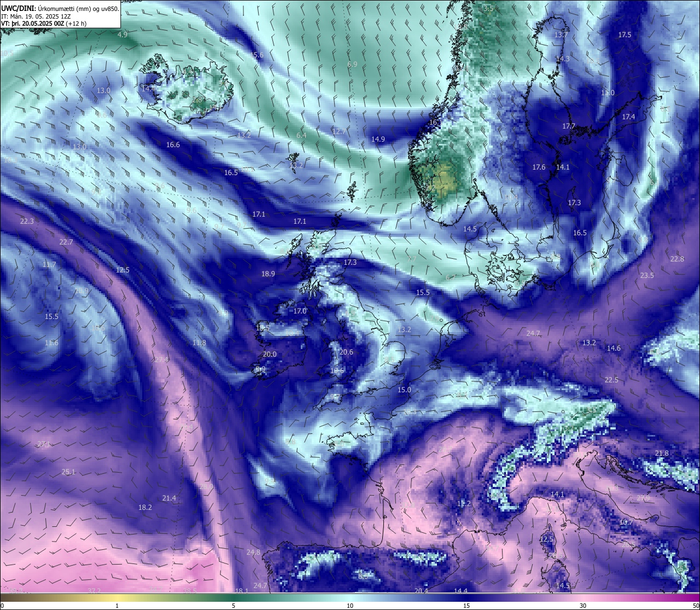700x610 pixels.
Task: Click the 15.6 value label
Action: [x=257, y=55]
